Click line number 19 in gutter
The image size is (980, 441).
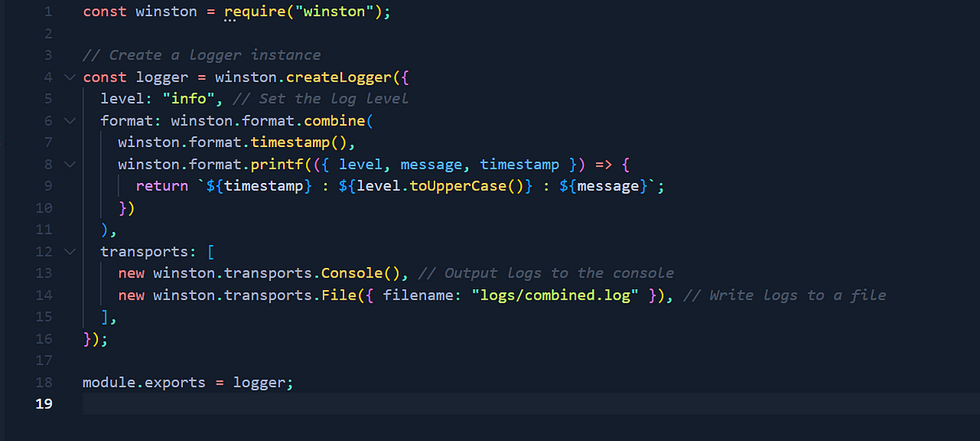point(43,404)
